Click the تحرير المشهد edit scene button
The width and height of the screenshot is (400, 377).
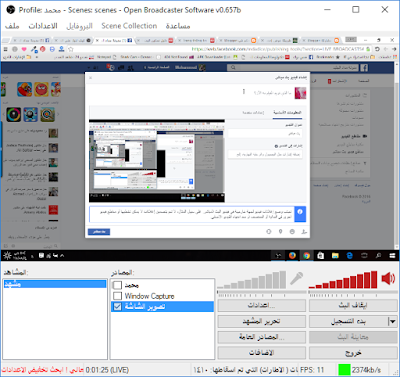point(262,322)
